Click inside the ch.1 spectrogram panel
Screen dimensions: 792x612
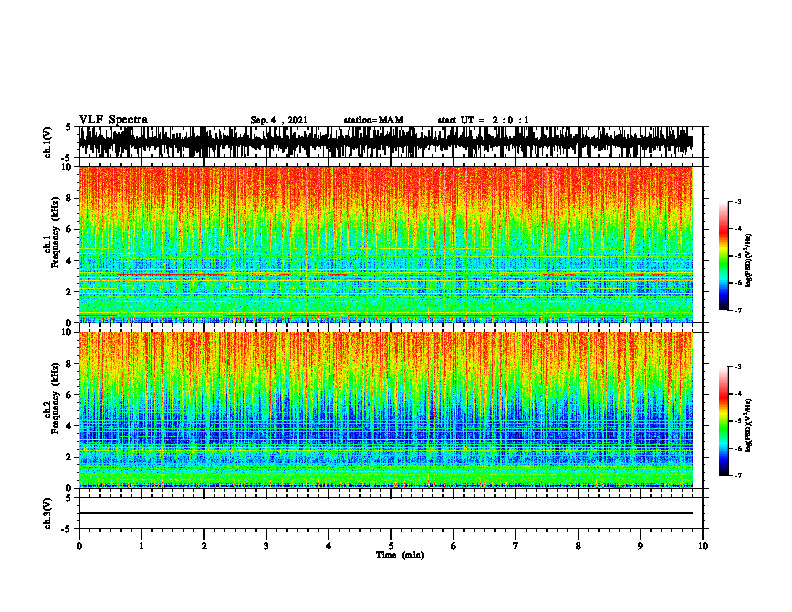385,244
